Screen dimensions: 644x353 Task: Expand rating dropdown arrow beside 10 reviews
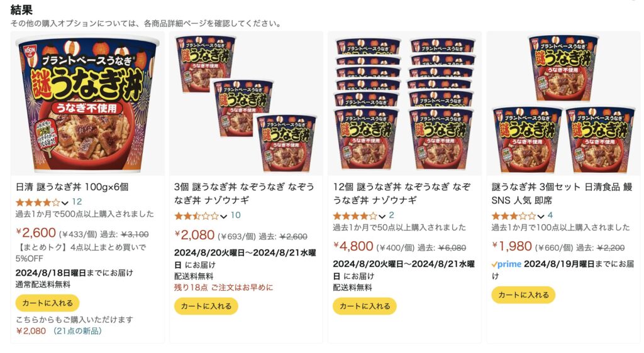(223, 216)
